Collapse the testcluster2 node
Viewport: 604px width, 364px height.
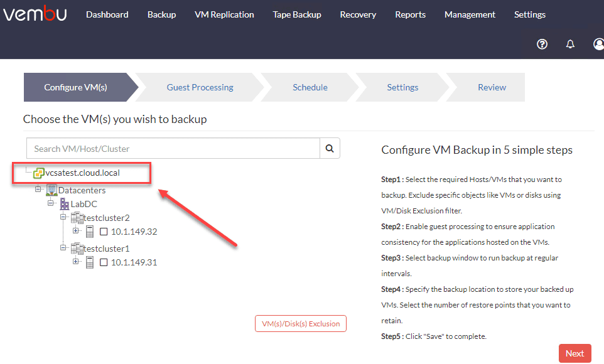[63, 217]
